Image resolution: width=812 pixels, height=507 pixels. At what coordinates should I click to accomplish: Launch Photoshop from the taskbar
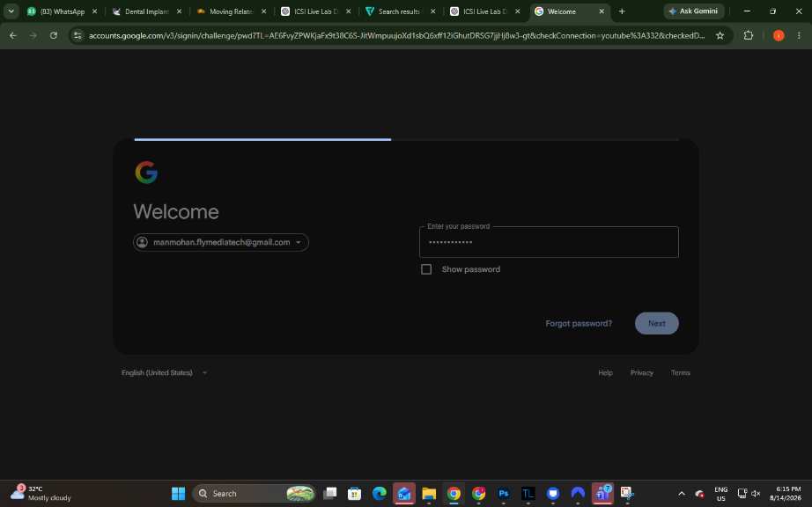pos(503,493)
